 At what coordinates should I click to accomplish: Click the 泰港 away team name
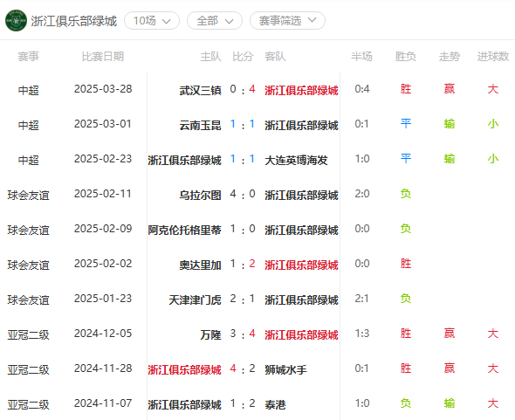point(275,404)
